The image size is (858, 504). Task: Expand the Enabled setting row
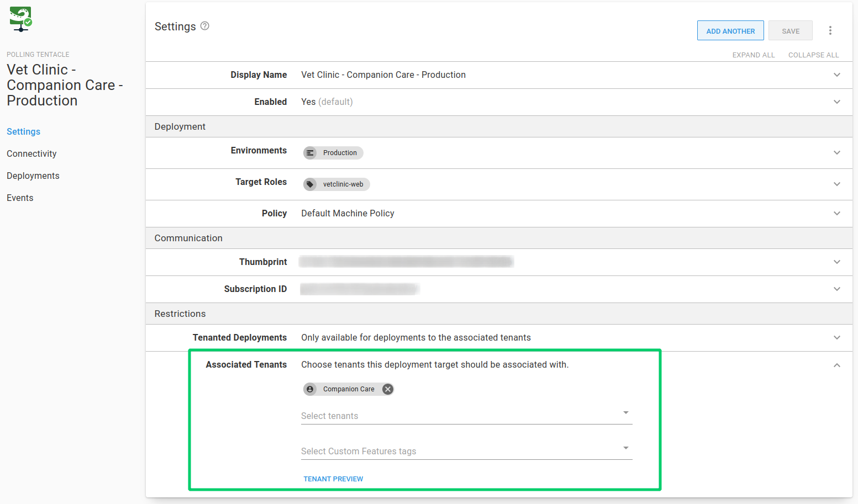point(836,102)
